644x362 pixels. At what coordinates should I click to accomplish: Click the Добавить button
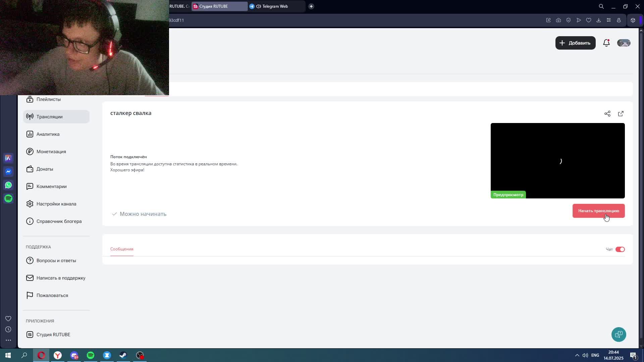pyautogui.click(x=575, y=43)
